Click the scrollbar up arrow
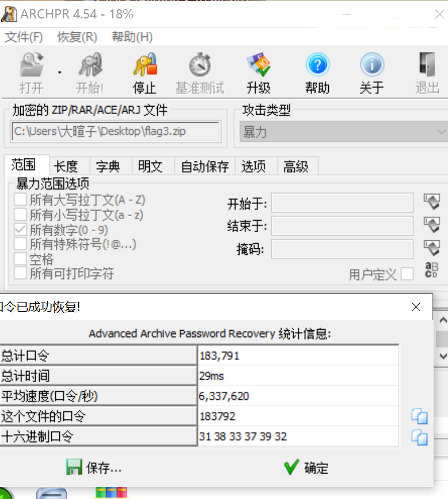448x499 pixels. 443,320
